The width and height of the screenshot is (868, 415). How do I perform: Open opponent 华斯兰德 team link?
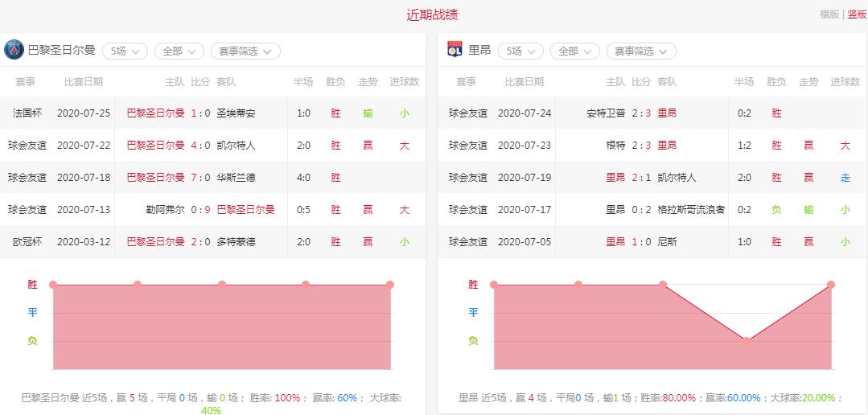pos(236,178)
